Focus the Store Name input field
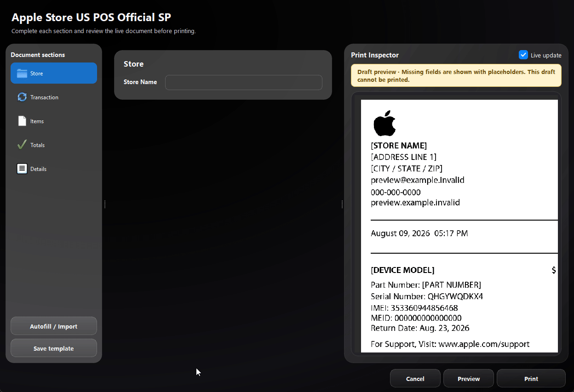 point(244,82)
